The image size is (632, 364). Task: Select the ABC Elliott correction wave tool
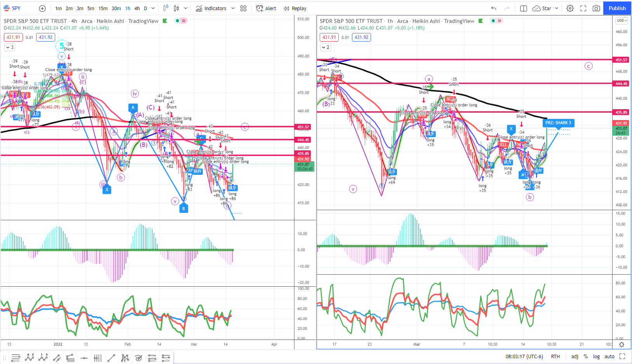[30, 358]
